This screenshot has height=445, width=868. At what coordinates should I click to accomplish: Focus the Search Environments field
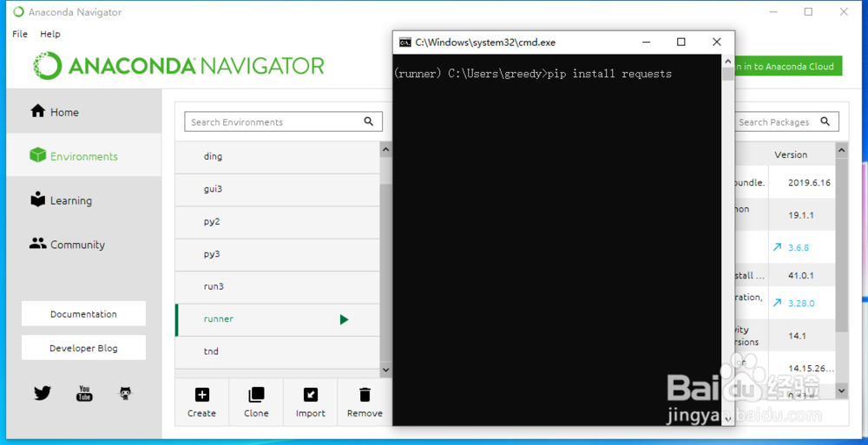coord(283,121)
